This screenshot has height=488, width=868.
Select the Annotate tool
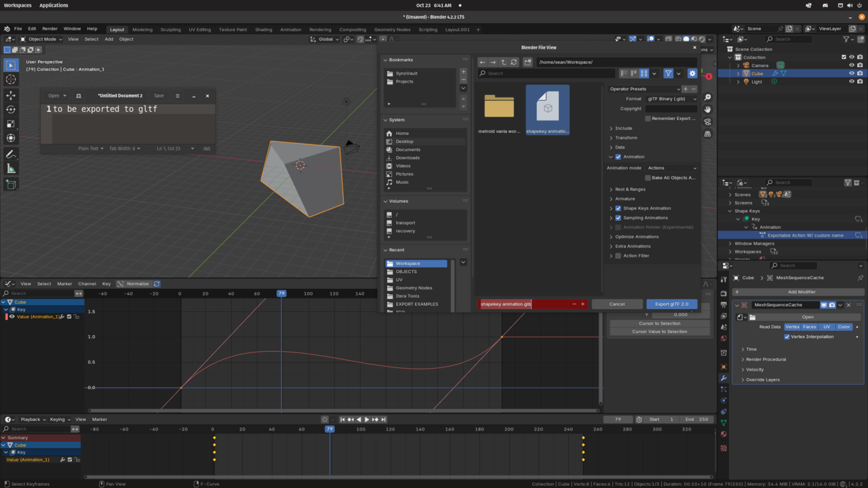11,155
